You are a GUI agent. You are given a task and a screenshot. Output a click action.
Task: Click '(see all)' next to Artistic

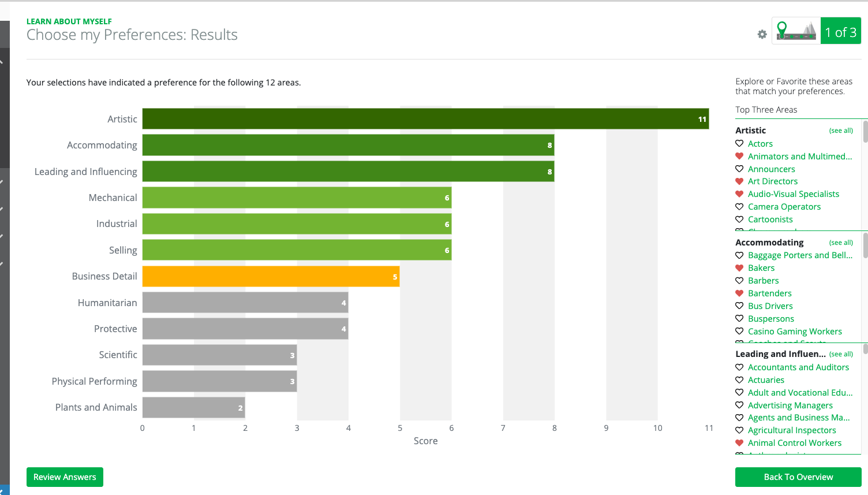point(841,131)
